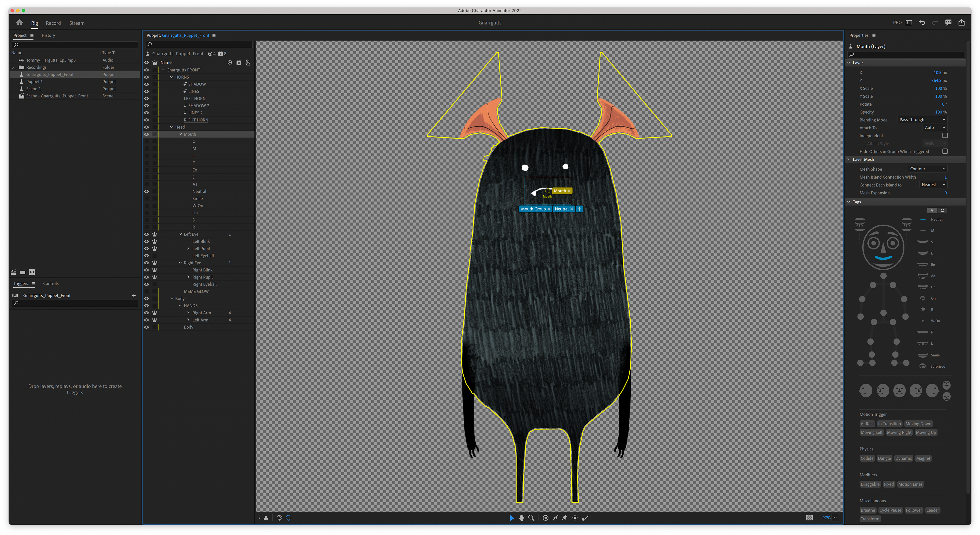980x535 pixels.
Task: Toggle visibility of the Mouth group
Action: click(x=146, y=134)
